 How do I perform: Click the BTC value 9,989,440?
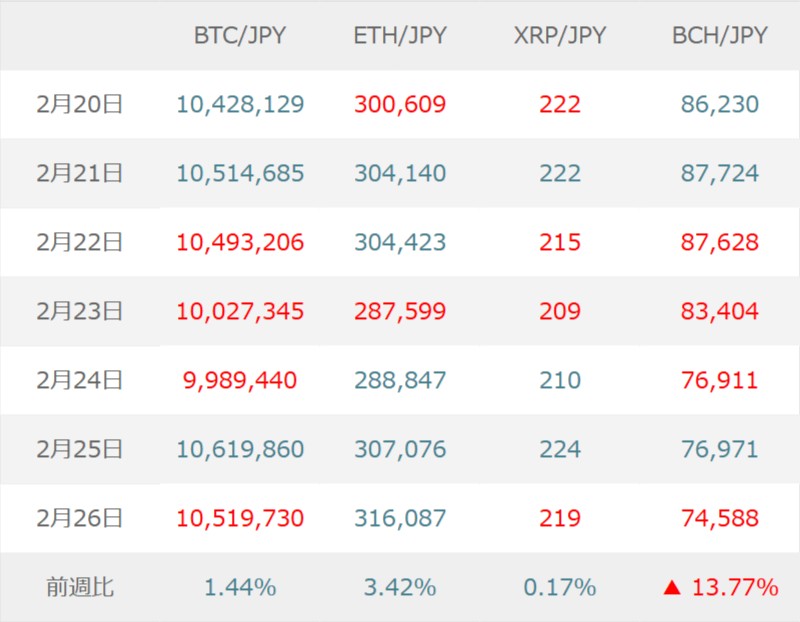tap(240, 380)
